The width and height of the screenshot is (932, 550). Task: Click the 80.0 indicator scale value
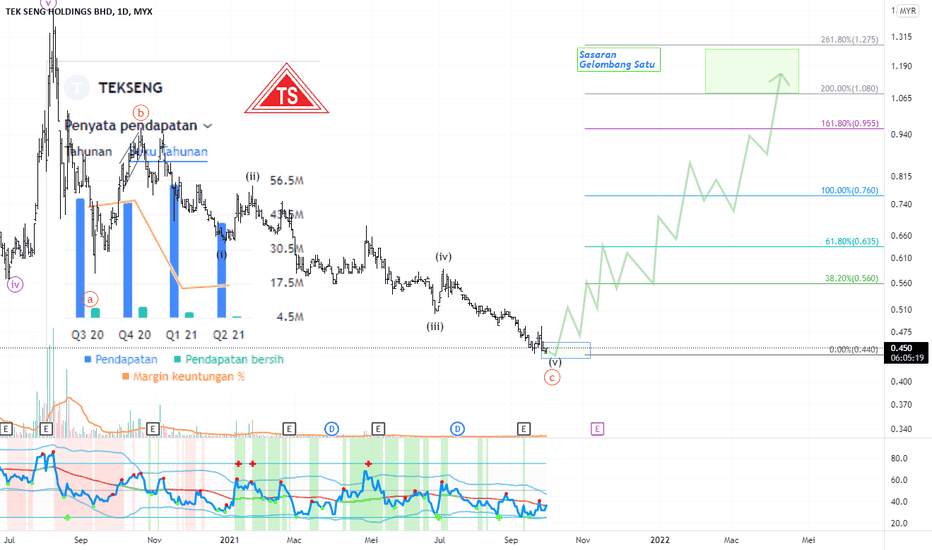click(x=899, y=458)
